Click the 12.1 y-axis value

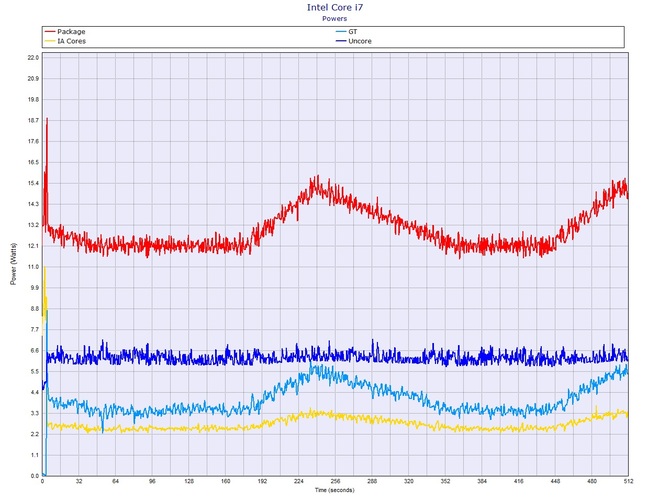point(33,246)
